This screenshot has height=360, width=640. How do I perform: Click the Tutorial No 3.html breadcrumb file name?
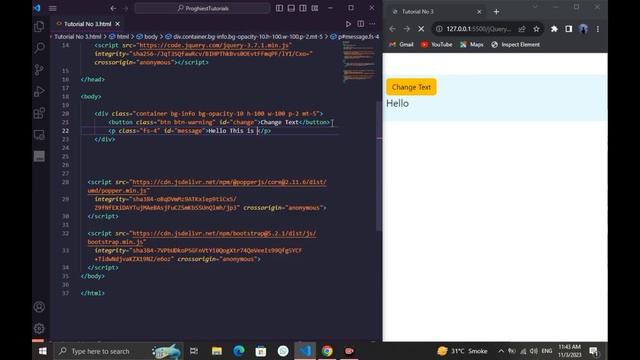click(x=78, y=37)
